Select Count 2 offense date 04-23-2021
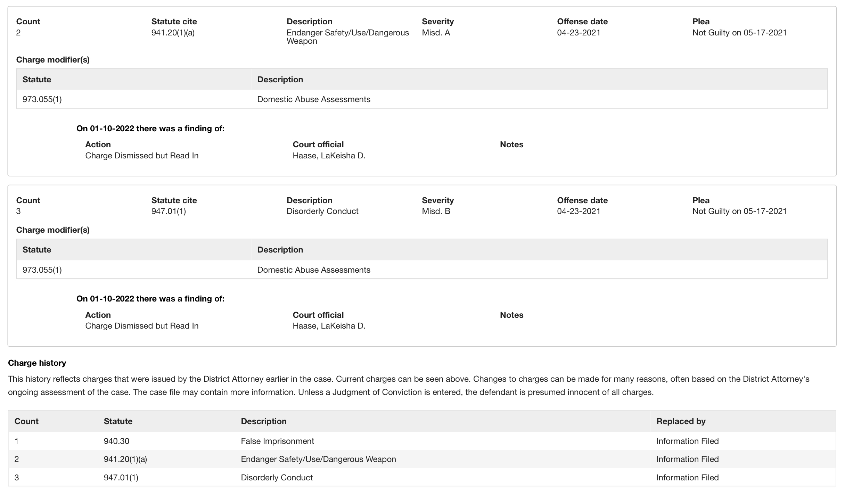 tap(579, 33)
